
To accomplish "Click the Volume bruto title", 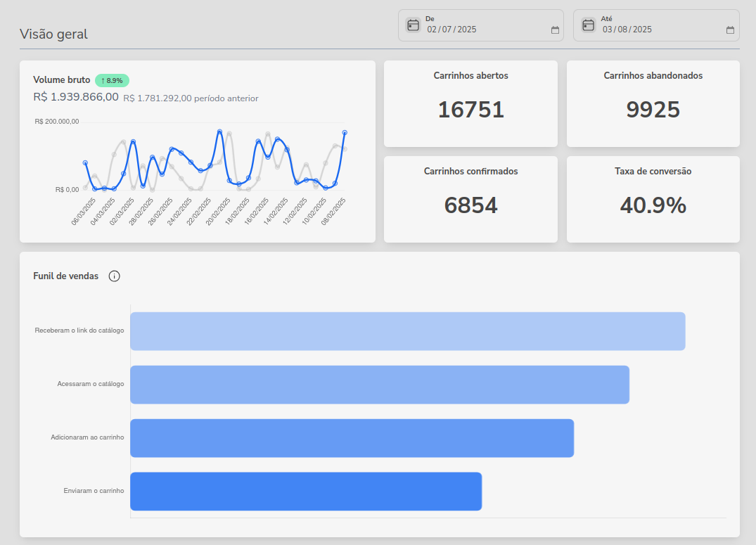I will (x=62, y=79).
